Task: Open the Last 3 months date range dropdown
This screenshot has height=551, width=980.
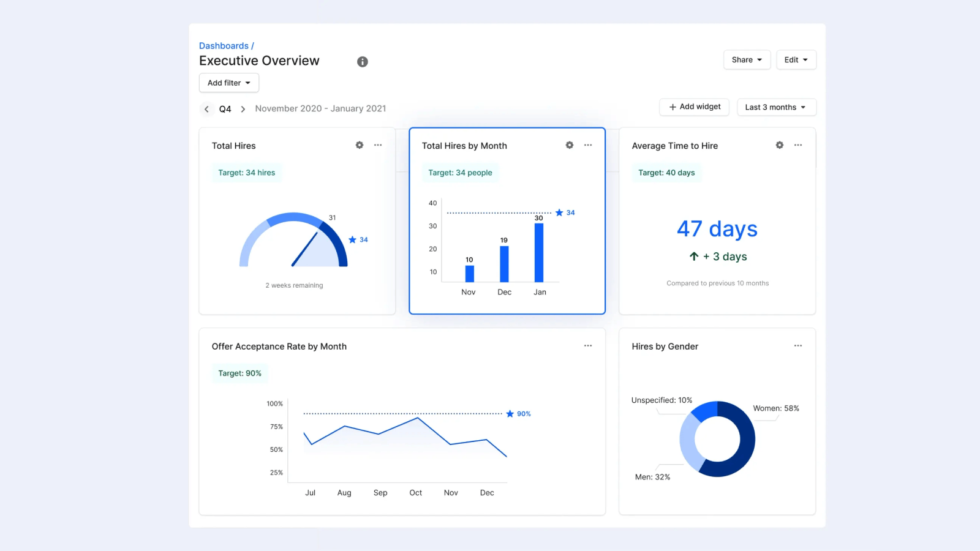Action: [776, 107]
